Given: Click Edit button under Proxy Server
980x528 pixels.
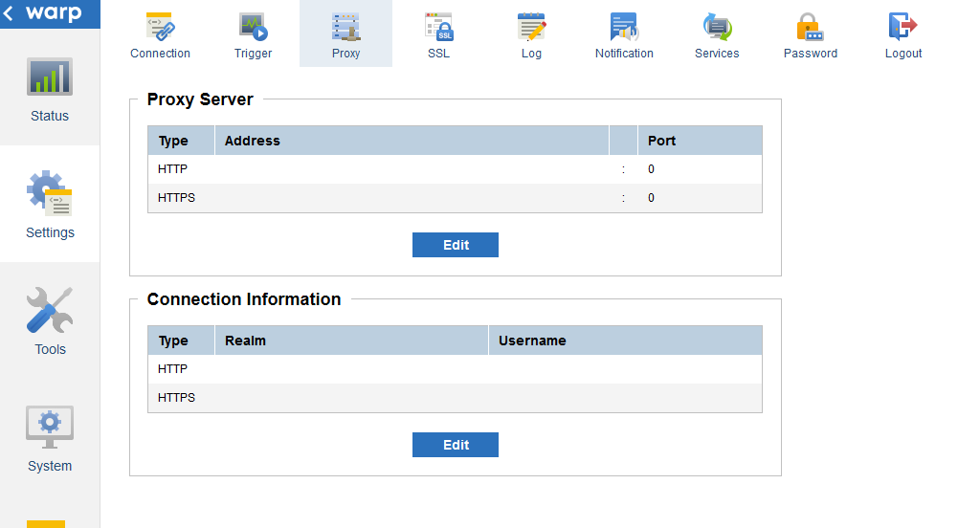Looking at the screenshot, I should click(456, 245).
